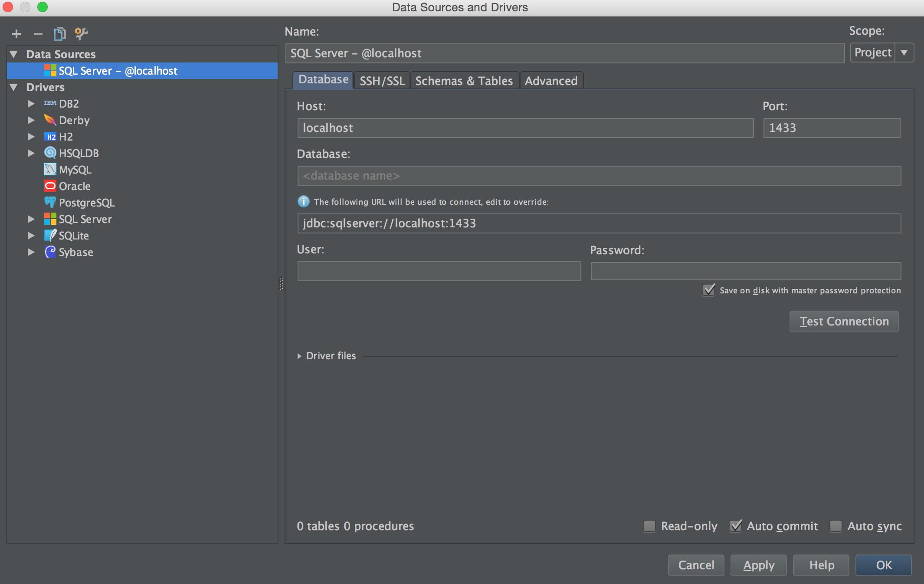
Task: Click the Port field showing 1433
Action: (x=832, y=128)
